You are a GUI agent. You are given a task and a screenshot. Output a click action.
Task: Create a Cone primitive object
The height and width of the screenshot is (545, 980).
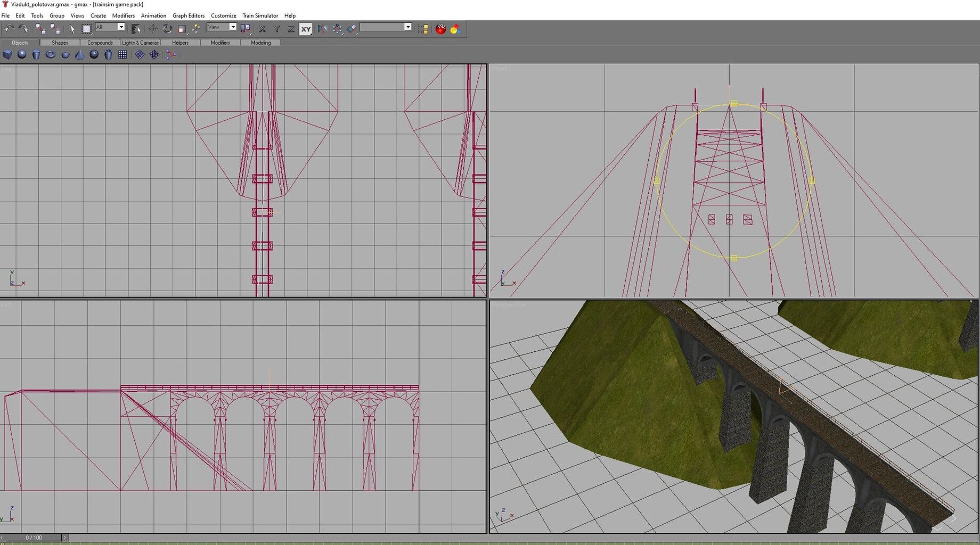[x=79, y=54]
